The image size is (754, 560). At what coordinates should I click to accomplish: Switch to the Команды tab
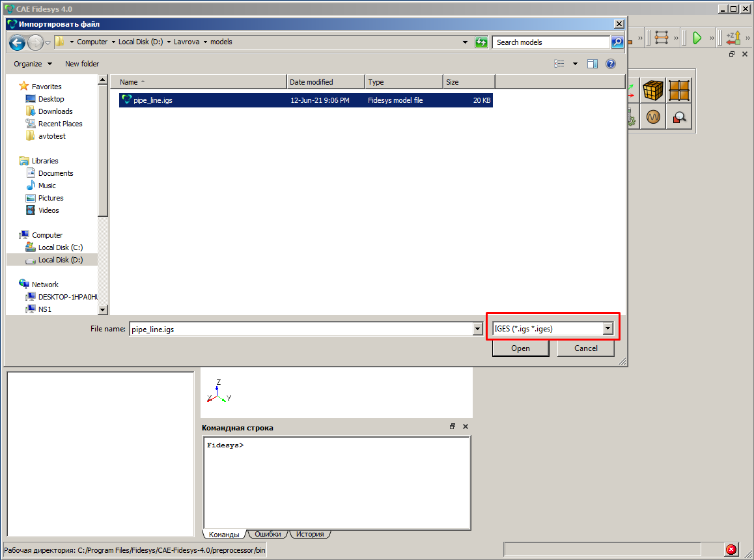224,534
